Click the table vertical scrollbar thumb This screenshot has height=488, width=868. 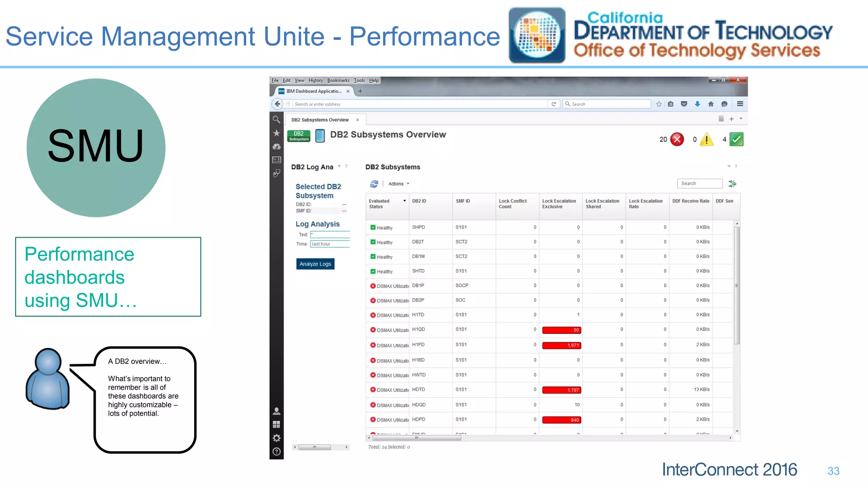pos(737,285)
